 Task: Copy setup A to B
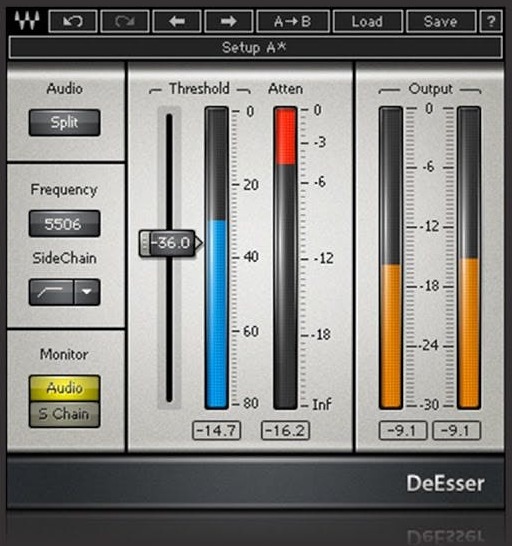[293, 22]
